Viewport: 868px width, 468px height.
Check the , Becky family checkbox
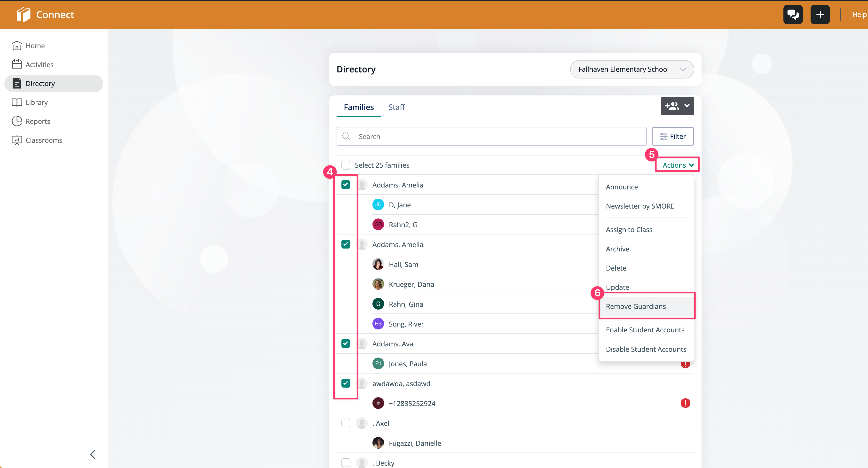[346, 463]
